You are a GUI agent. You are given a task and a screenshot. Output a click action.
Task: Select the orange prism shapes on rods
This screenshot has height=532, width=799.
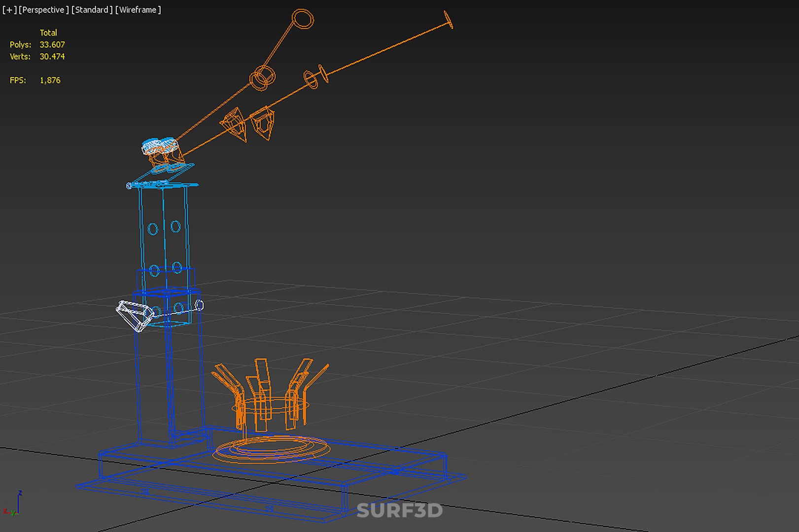[247, 124]
